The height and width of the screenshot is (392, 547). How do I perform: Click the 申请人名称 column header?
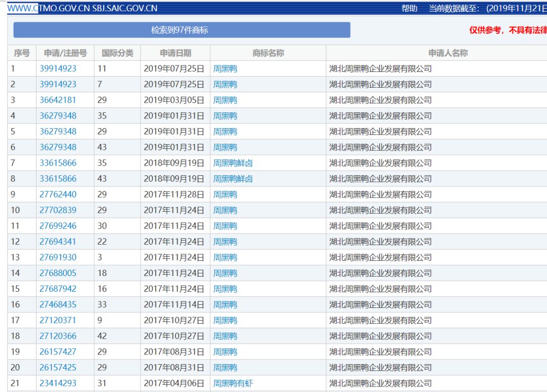[x=448, y=53]
